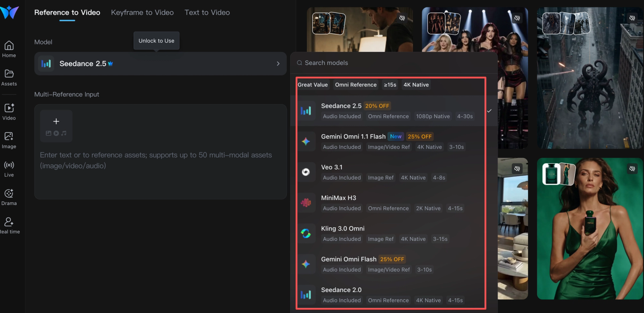
Task: Click the Unlock to Use tooltip
Action: (157, 41)
